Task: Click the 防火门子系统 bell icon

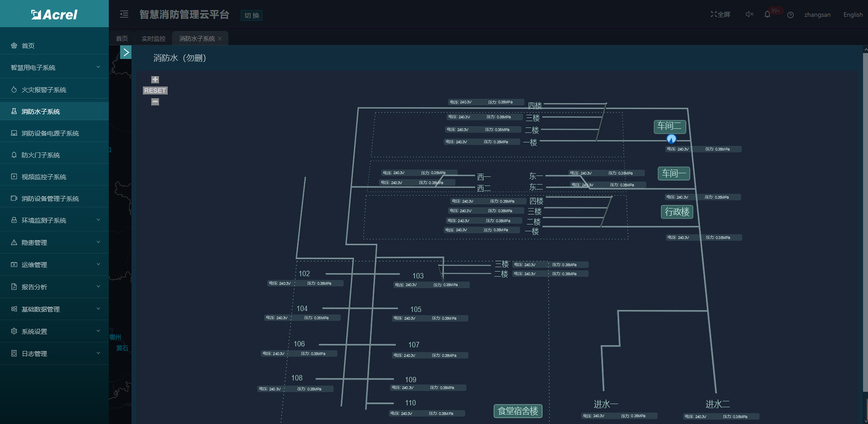Action: 14,155
